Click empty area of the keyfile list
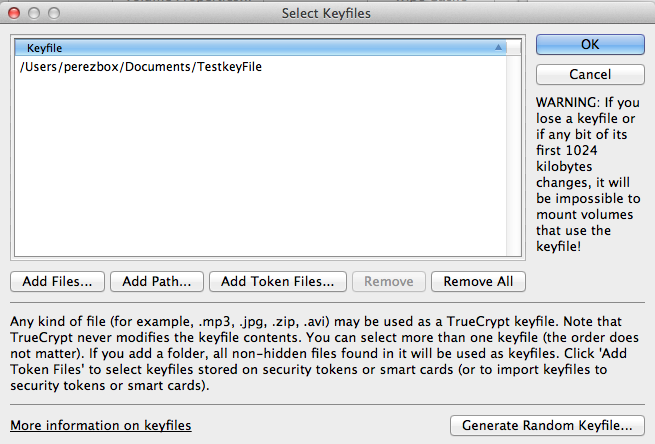655x444 pixels. coord(265,170)
